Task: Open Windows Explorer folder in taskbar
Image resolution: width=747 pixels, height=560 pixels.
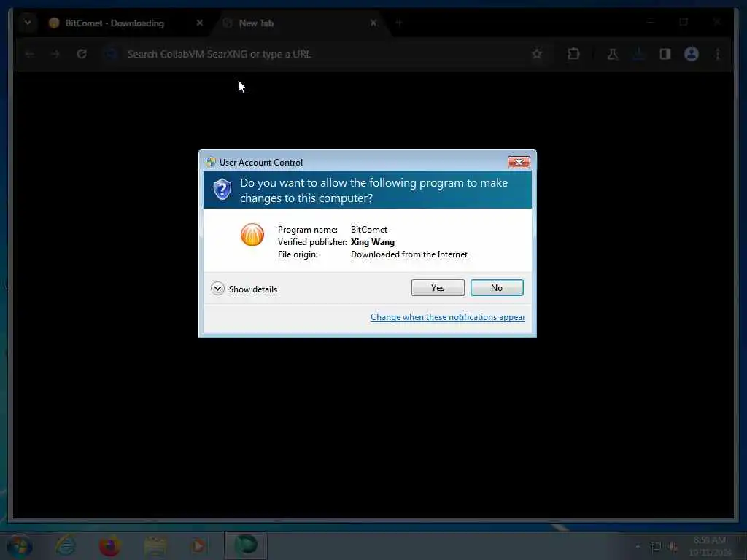Action: [x=155, y=546]
